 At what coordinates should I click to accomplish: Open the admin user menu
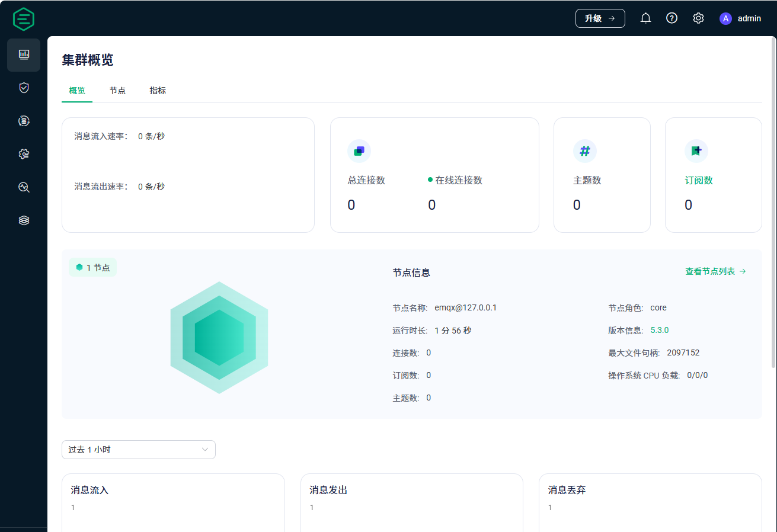740,18
